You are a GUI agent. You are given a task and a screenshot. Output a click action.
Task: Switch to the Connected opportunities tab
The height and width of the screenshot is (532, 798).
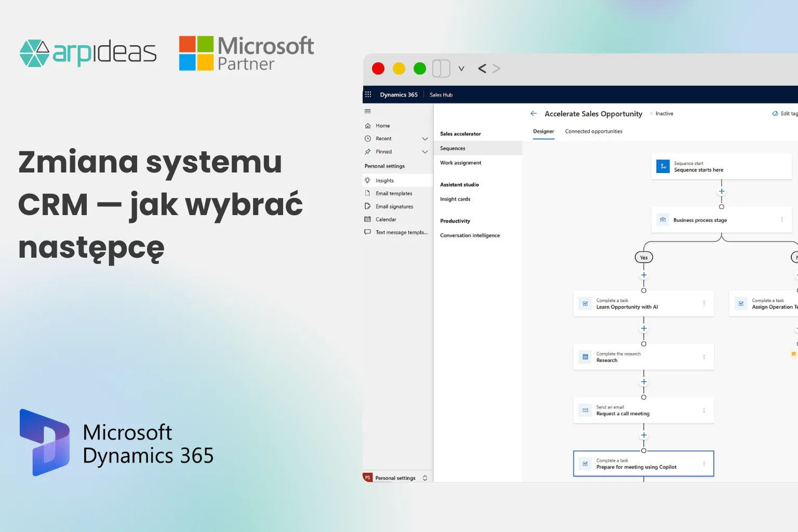(x=594, y=131)
